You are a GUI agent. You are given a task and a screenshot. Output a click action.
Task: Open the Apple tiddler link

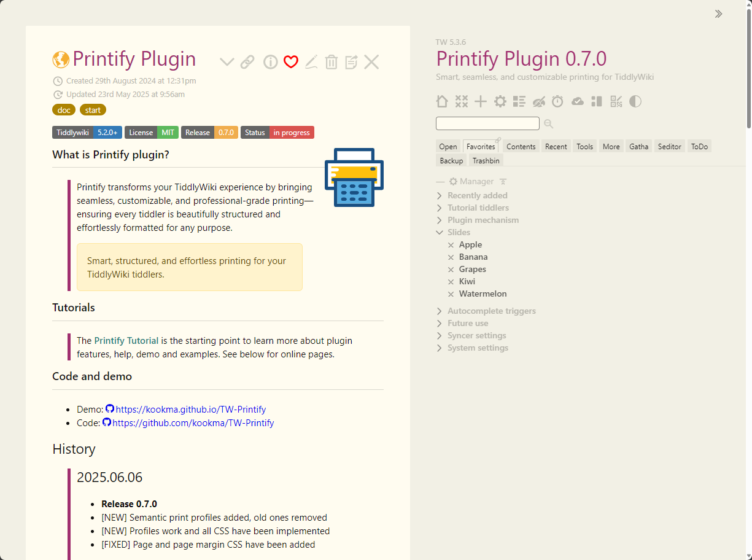pyautogui.click(x=470, y=244)
